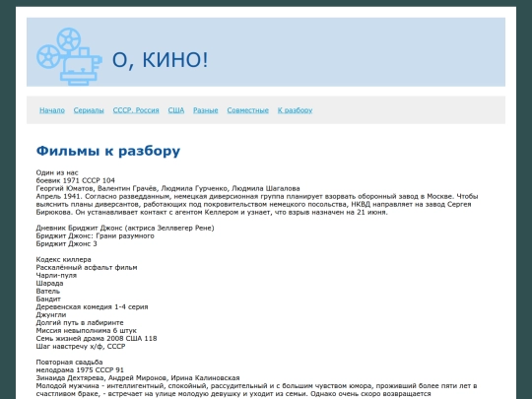Click the cast line starting 'Зинаида Дехтярева'
The width and height of the screenshot is (532, 399).
[x=138, y=377]
